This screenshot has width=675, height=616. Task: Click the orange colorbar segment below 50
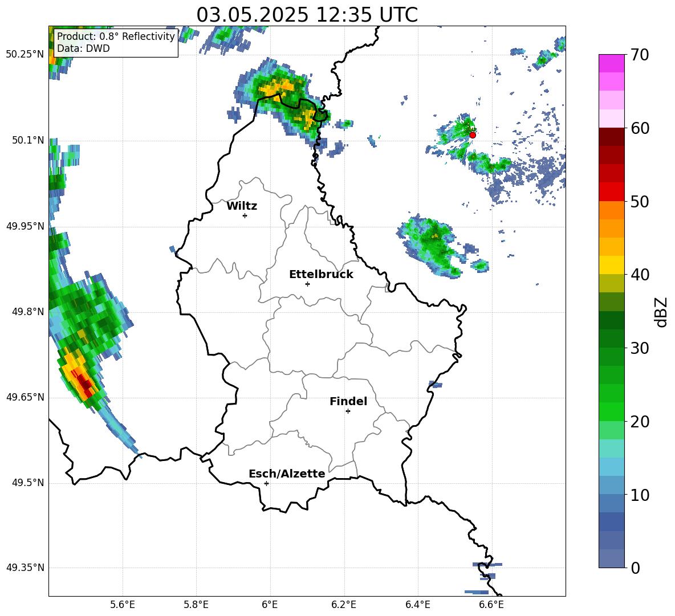pyautogui.click(x=611, y=210)
